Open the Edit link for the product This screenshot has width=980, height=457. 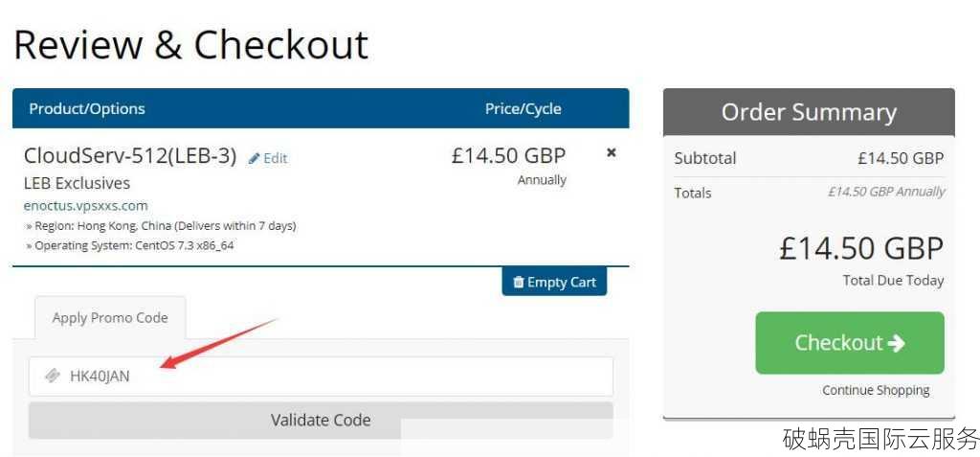click(268, 158)
